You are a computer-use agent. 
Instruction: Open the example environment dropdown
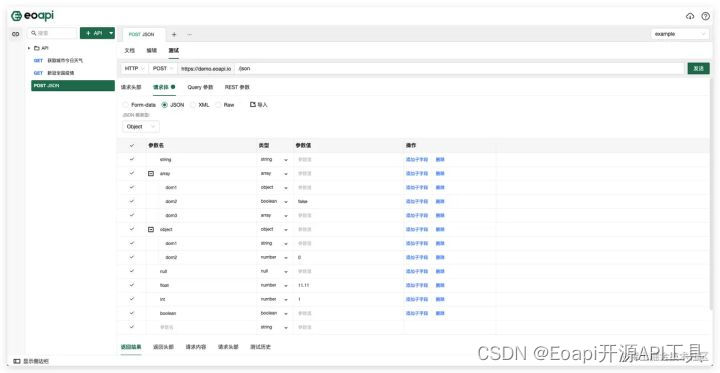(x=680, y=34)
